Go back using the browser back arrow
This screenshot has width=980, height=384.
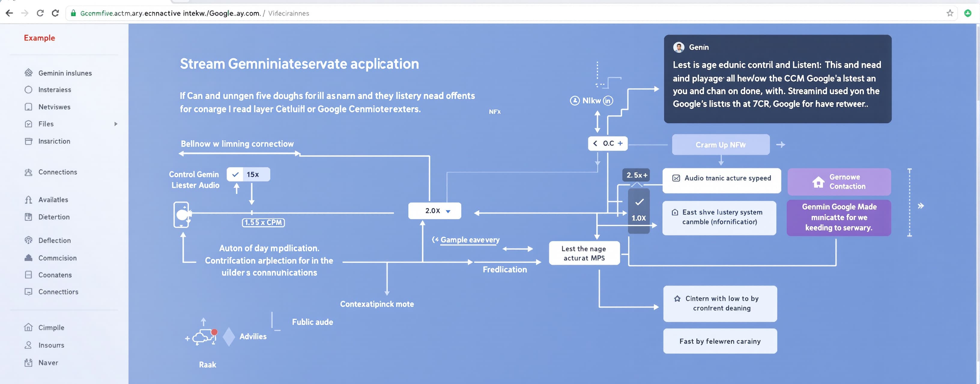coord(10,13)
